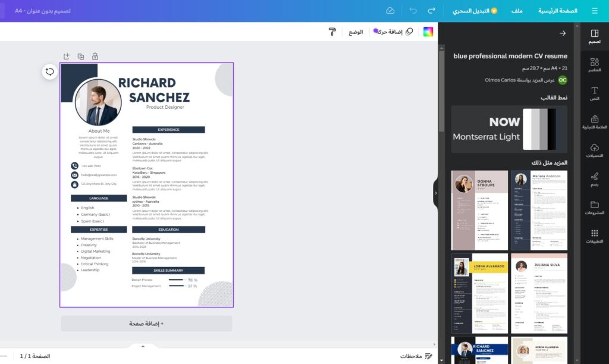Select the رسم (Draw) tool
The width and height of the screenshot is (609, 364).
(594, 179)
